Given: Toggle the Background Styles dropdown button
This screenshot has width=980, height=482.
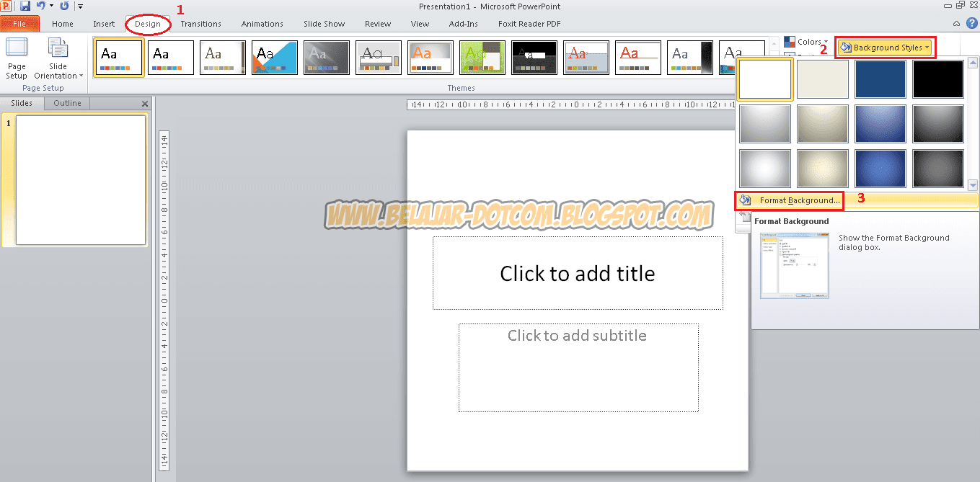Looking at the screenshot, I should [x=885, y=48].
